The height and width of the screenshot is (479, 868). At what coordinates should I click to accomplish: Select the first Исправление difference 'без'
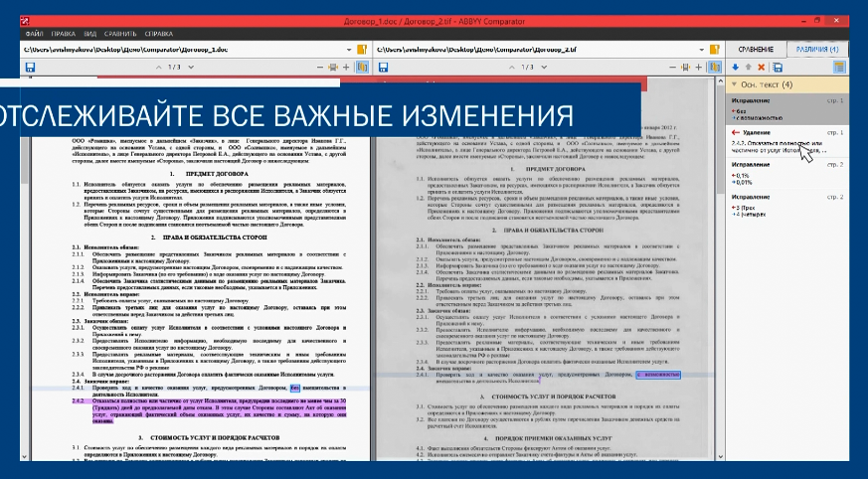(787, 108)
